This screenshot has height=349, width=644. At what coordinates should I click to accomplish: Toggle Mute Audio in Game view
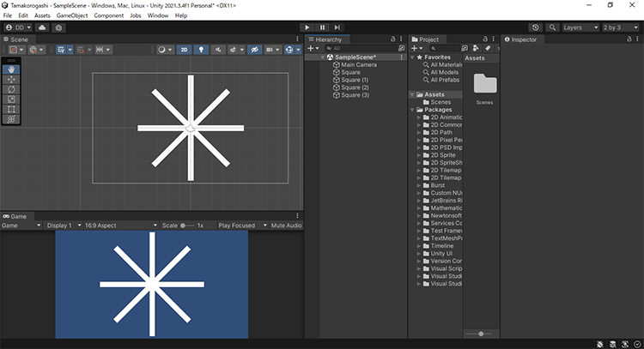286,226
